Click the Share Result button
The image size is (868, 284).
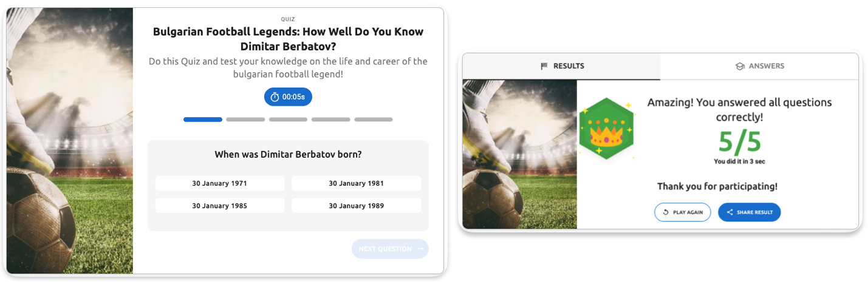click(749, 212)
